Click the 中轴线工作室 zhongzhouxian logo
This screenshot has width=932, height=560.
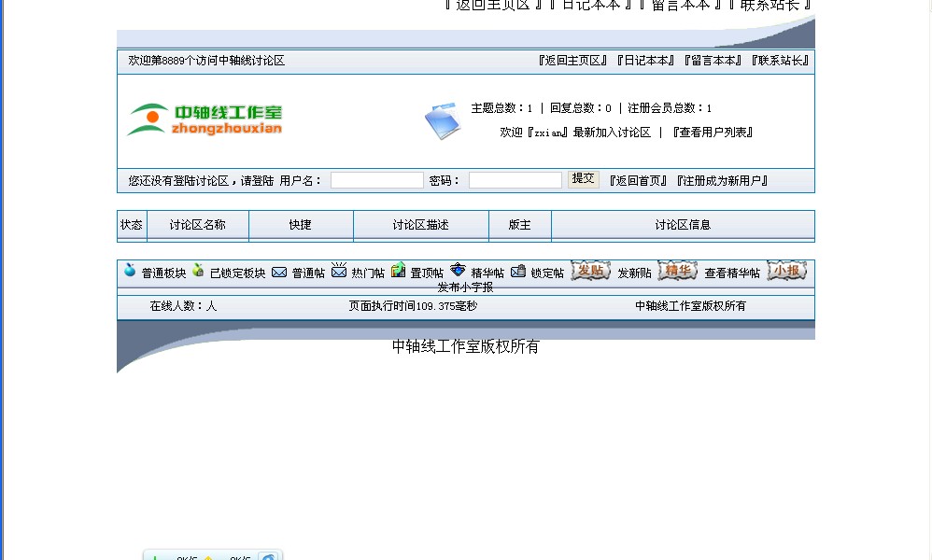(x=205, y=119)
